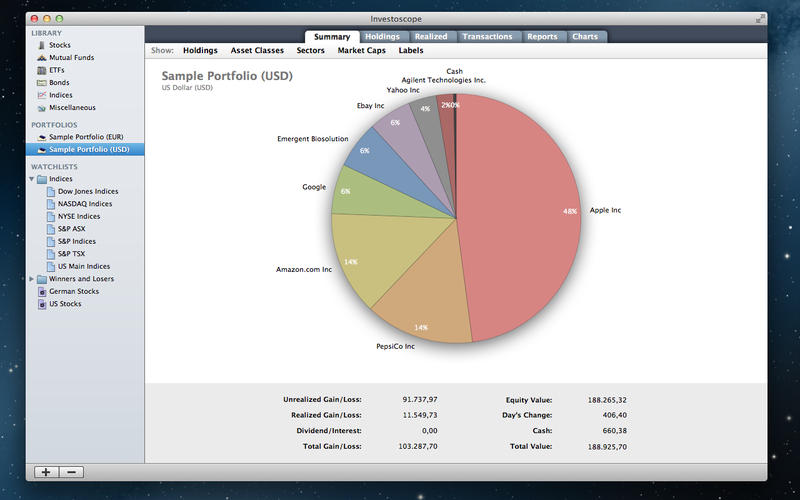The width and height of the screenshot is (800, 500).
Task: Open the ETFs library icon
Action: point(41,71)
